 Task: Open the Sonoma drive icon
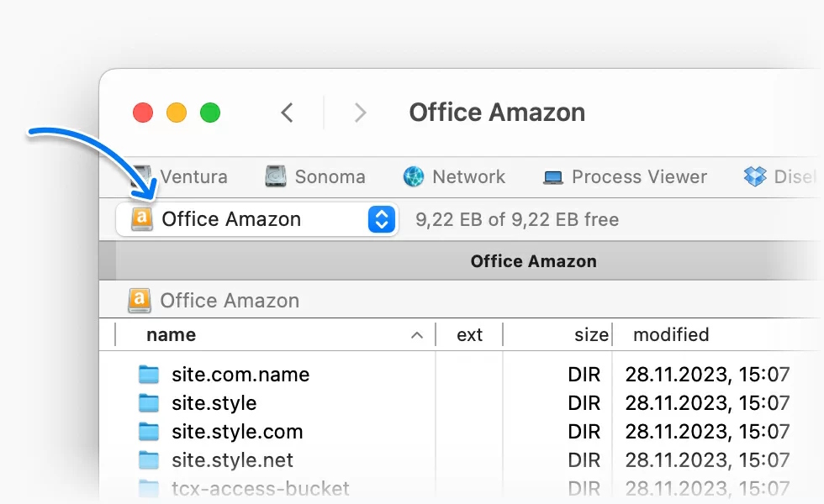pyautogui.click(x=276, y=176)
